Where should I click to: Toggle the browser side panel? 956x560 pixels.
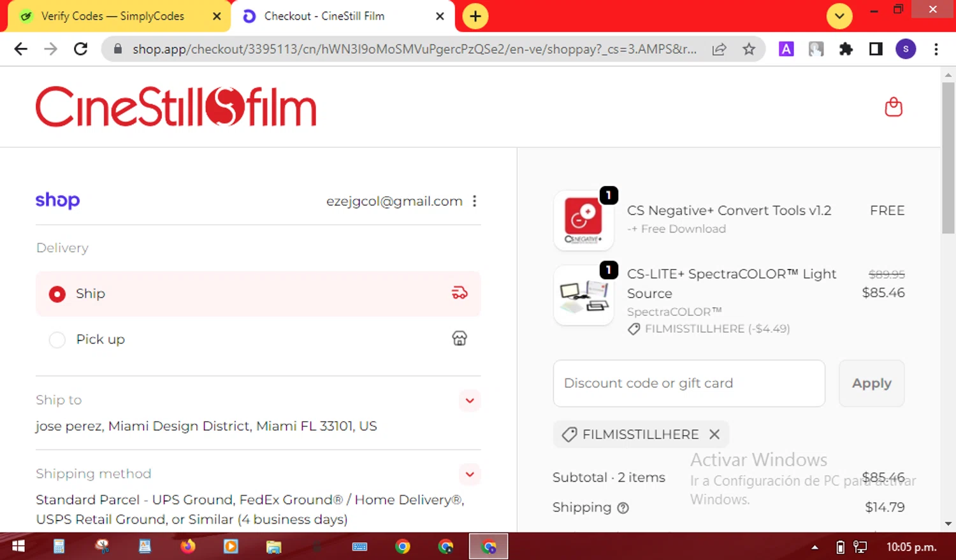pos(876,49)
